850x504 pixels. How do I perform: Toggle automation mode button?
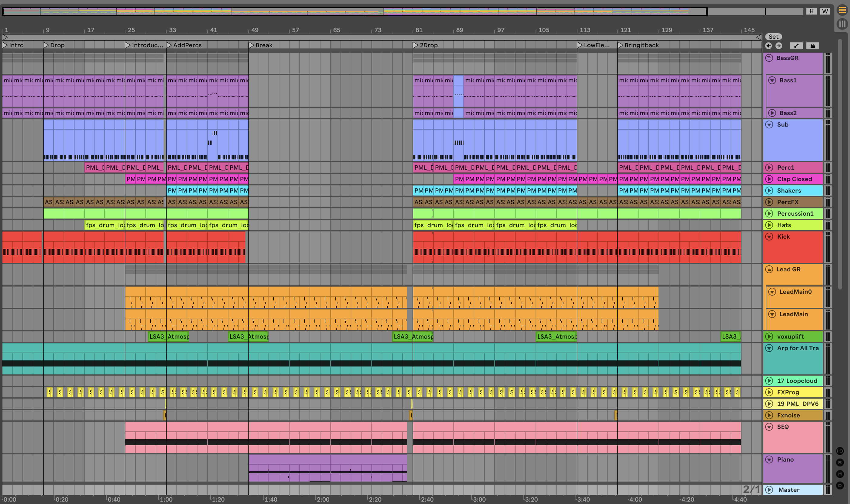point(796,46)
